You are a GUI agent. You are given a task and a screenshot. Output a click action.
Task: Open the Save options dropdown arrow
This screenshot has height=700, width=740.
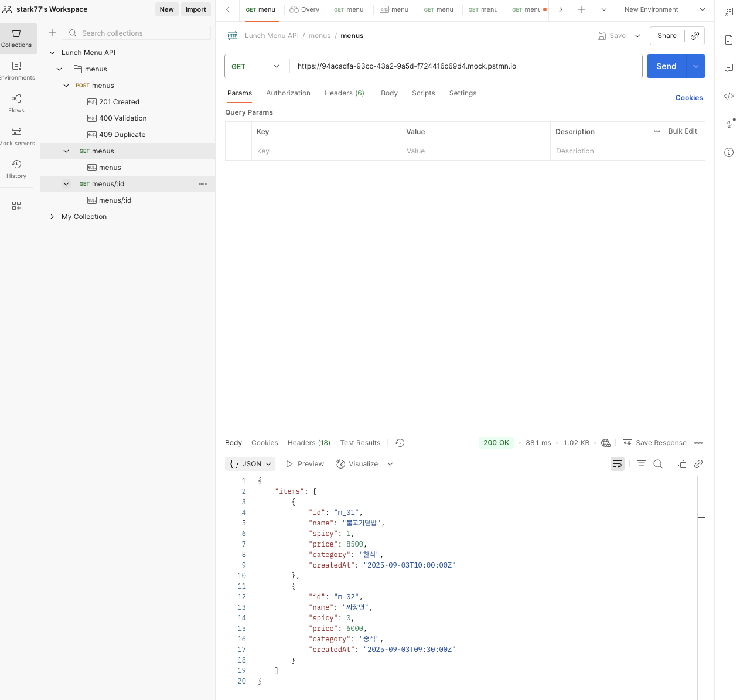click(x=637, y=36)
